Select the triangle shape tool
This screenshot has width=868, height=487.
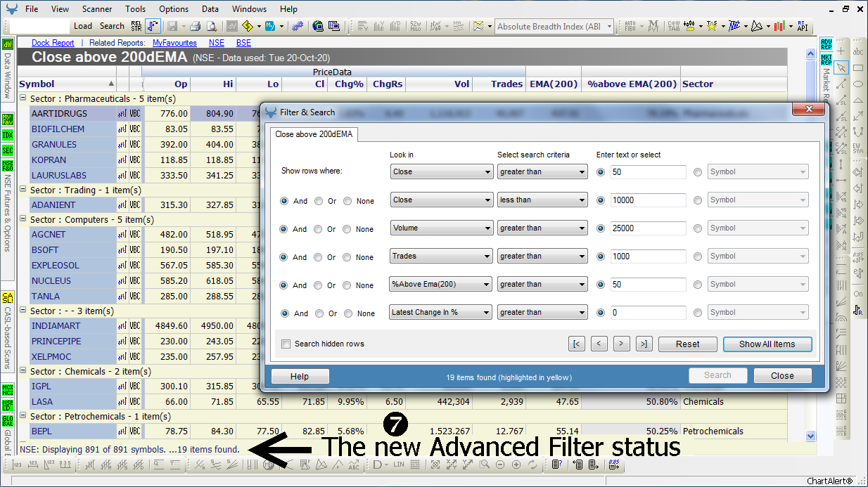(858, 100)
